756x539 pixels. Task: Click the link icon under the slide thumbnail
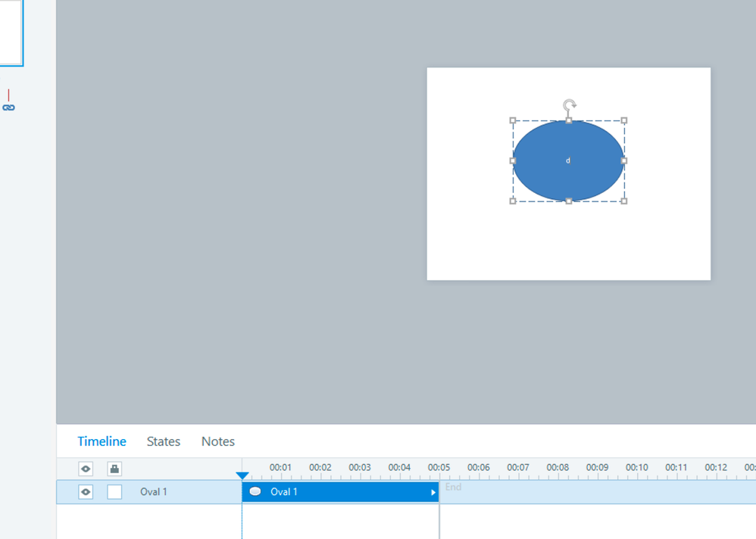(8, 107)
